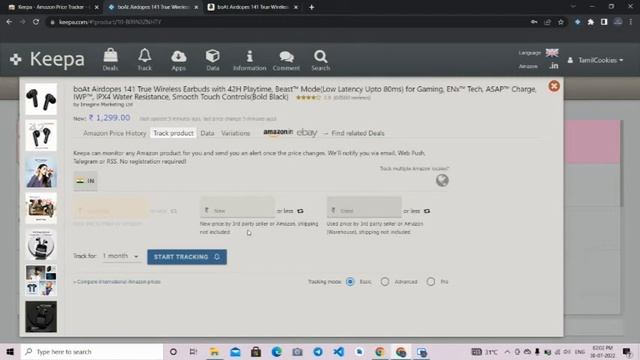The height and width of the screenshot is (360, 640).
Task: Click the New price input field
Action: 237,207
